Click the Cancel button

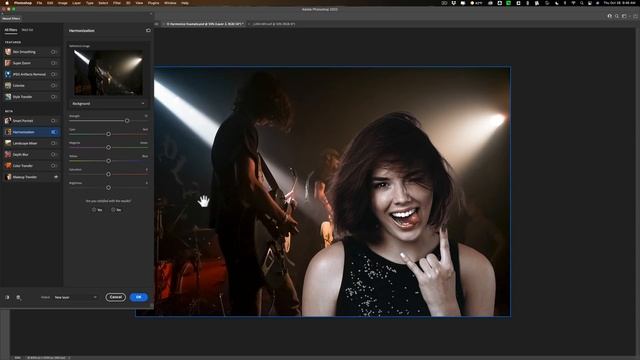pos(116,297)
